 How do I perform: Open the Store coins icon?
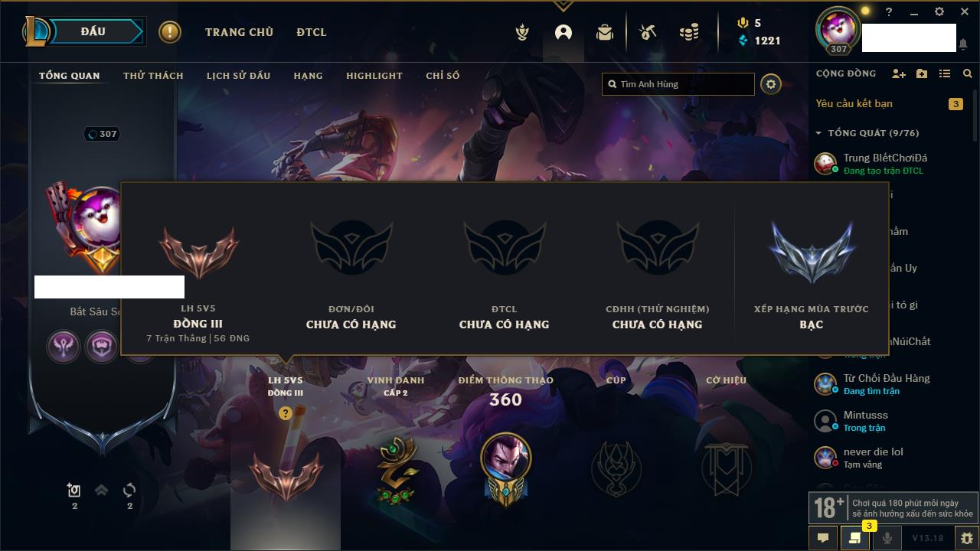click(689, 32)
